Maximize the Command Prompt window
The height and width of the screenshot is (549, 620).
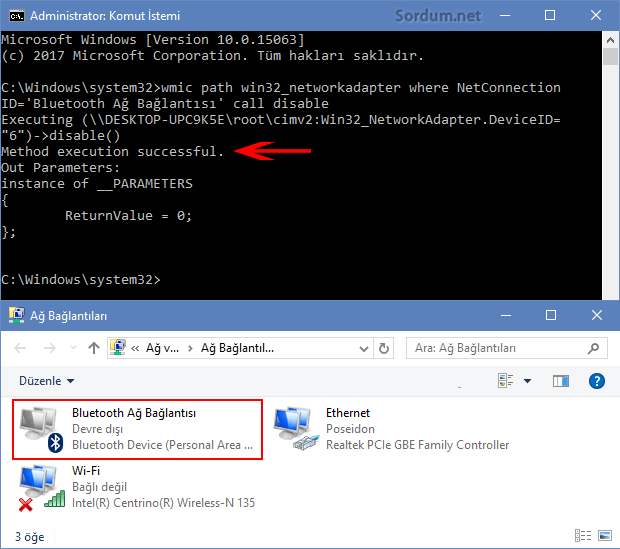[x=550, y=16]
